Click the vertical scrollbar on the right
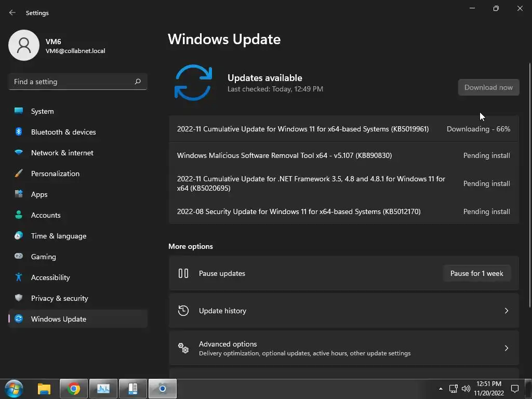 point(529,185)
